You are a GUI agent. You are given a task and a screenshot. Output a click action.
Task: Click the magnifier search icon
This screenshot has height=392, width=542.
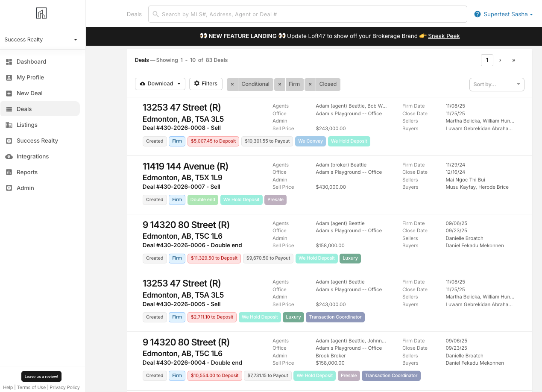pyautogui.click(x=156, y=14)
